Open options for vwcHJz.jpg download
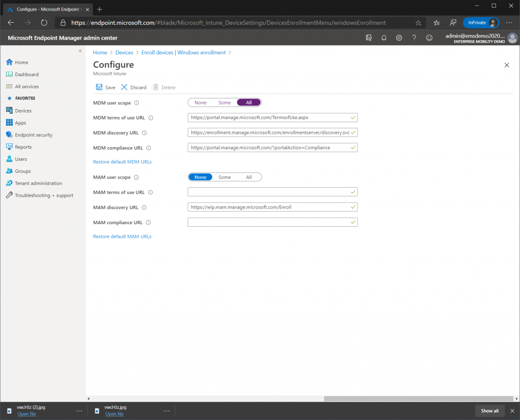The image size is (520, 420). coord(167,411)
